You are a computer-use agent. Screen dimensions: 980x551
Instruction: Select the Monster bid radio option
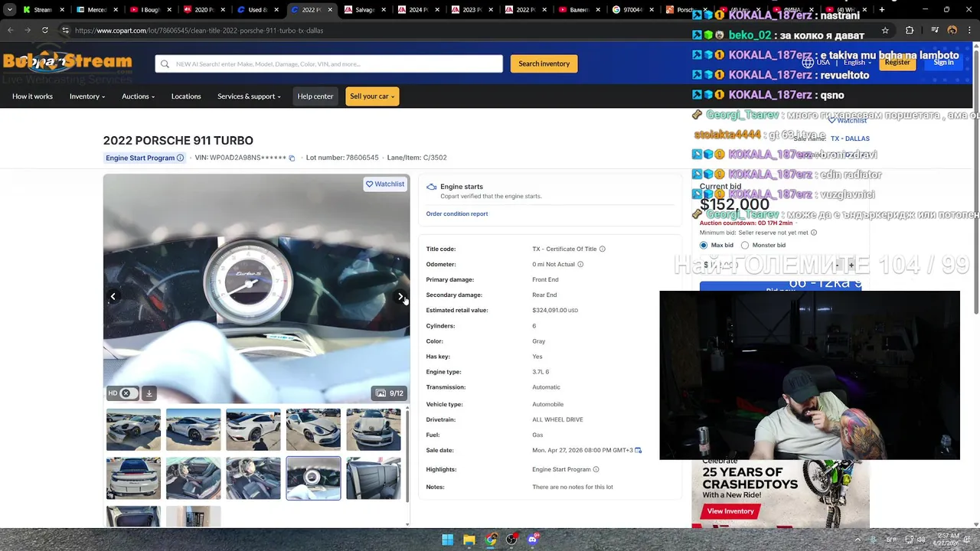coord(745,246)
